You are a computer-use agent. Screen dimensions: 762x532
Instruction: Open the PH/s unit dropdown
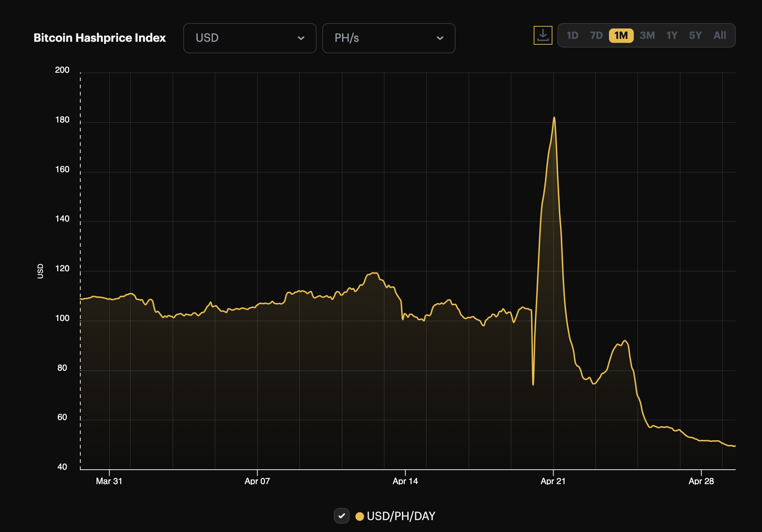[389, 38]
